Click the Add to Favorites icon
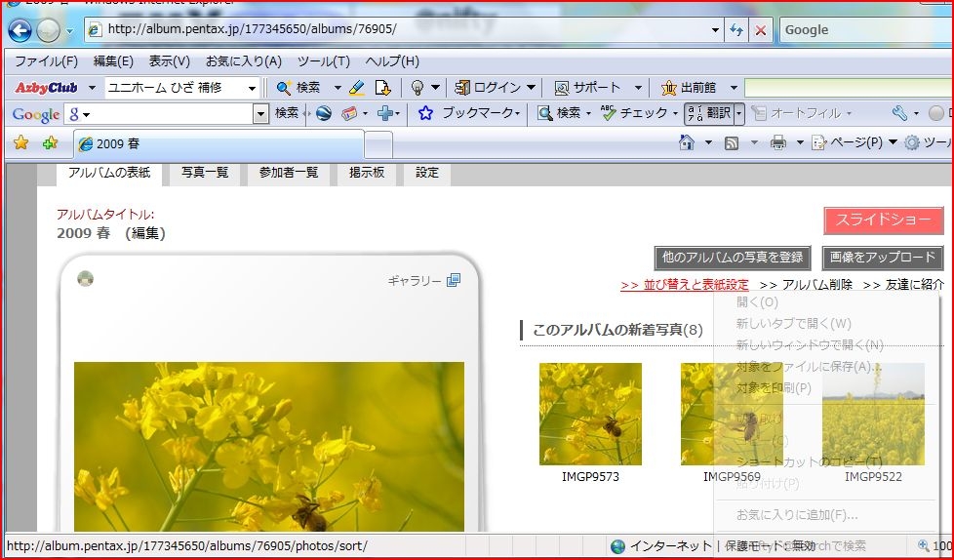This screenshot has width=954, height=560. pyautogui.click(x=50, y=143)
